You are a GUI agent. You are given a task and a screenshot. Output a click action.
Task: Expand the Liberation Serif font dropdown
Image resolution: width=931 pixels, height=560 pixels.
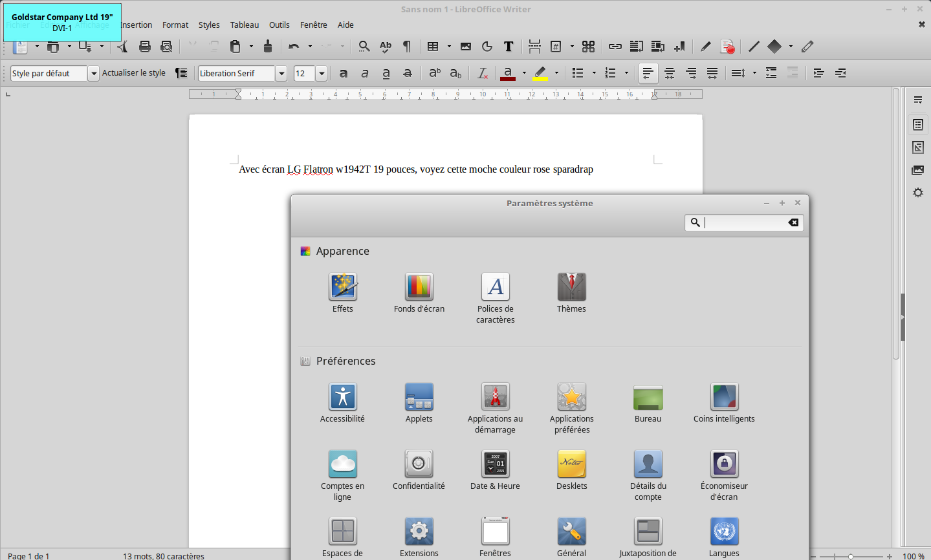(x=281, y=73)
